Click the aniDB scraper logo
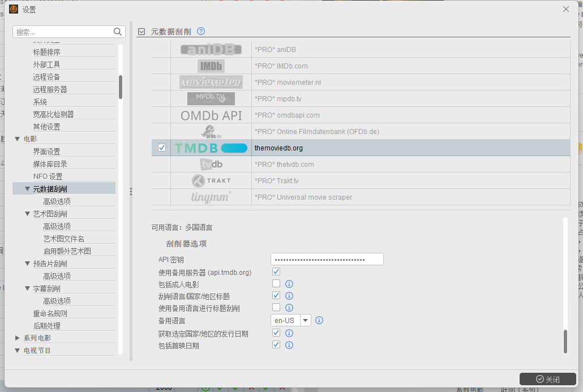The height and width of the screenshot is (392, 583). pyautogui.click(x=210, y=49)
